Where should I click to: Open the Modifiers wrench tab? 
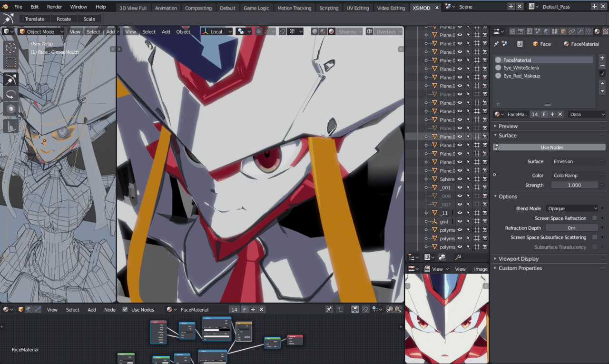[x=580, y=31]
